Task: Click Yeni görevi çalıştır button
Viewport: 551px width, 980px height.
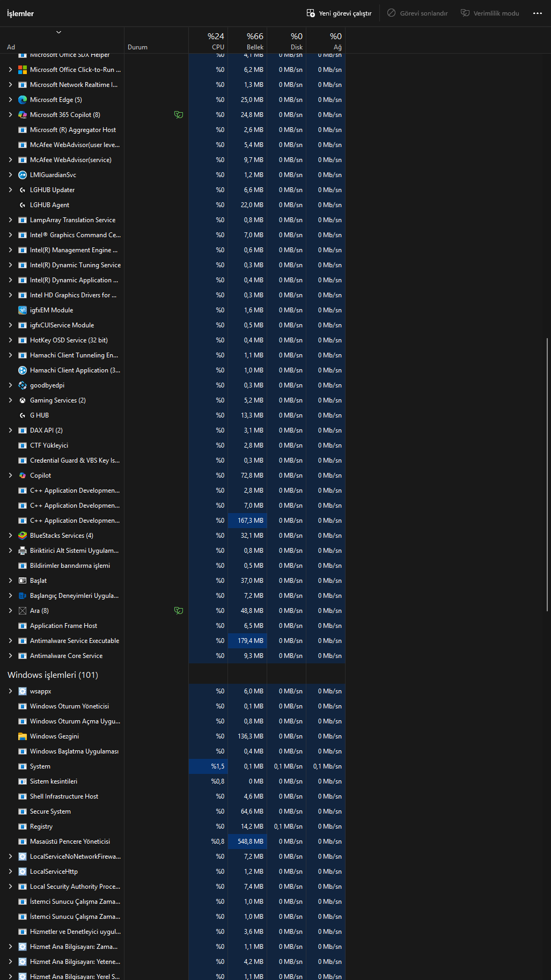Action: pos(339,13)
